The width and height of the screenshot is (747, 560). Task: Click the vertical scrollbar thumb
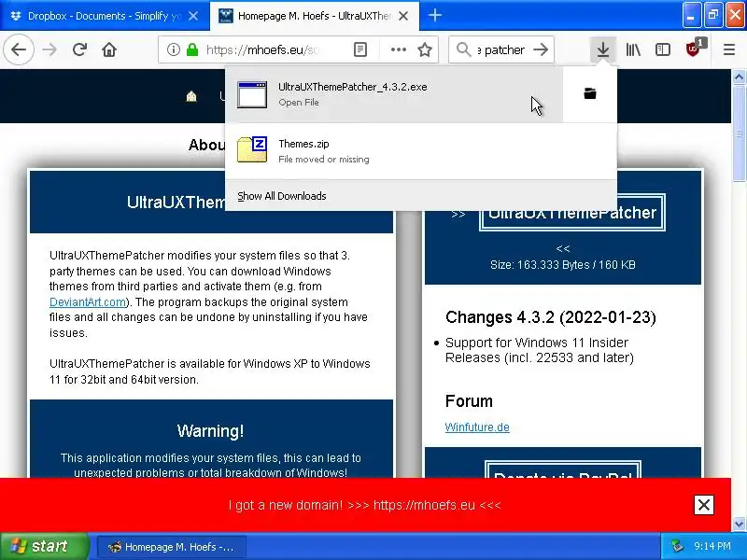(739, 133)
